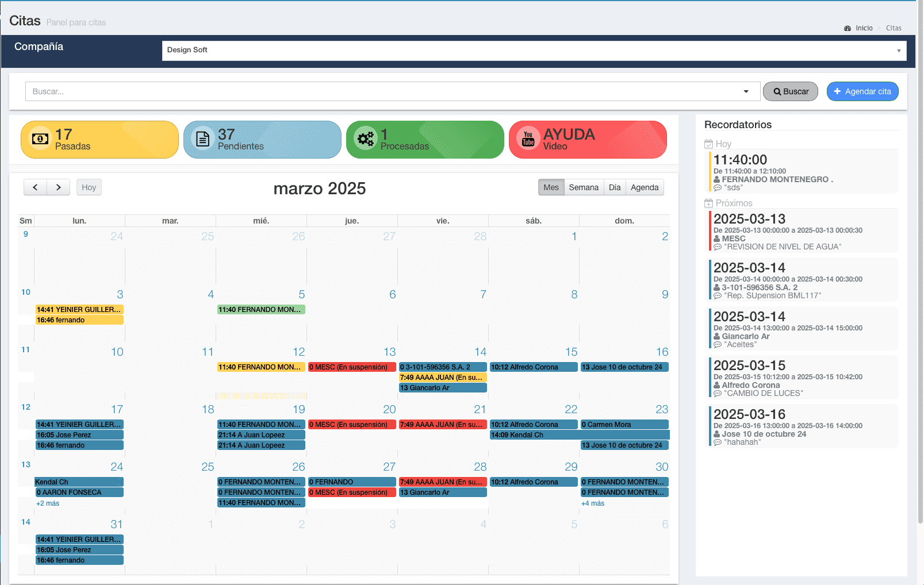
Task: Open the YouTube help video icon
Action: 528,138
